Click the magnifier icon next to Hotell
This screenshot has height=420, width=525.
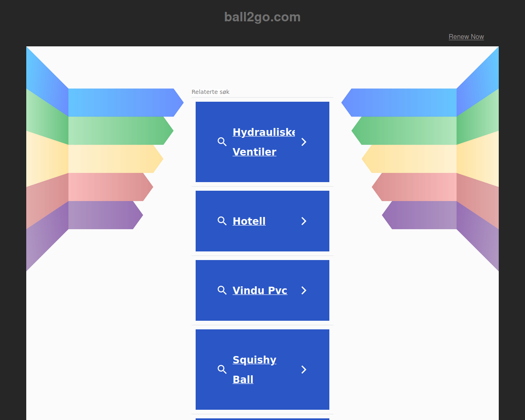point(222,221)
